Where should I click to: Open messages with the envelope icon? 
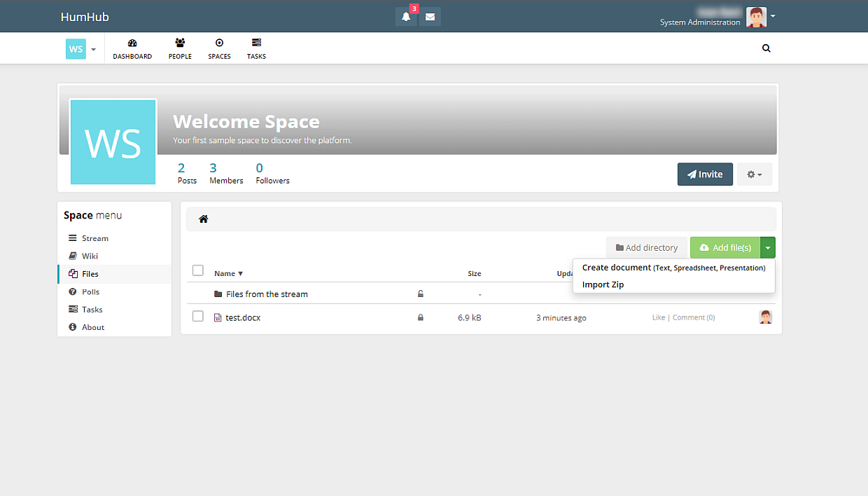pyautogui.click(x=430, y=16)
